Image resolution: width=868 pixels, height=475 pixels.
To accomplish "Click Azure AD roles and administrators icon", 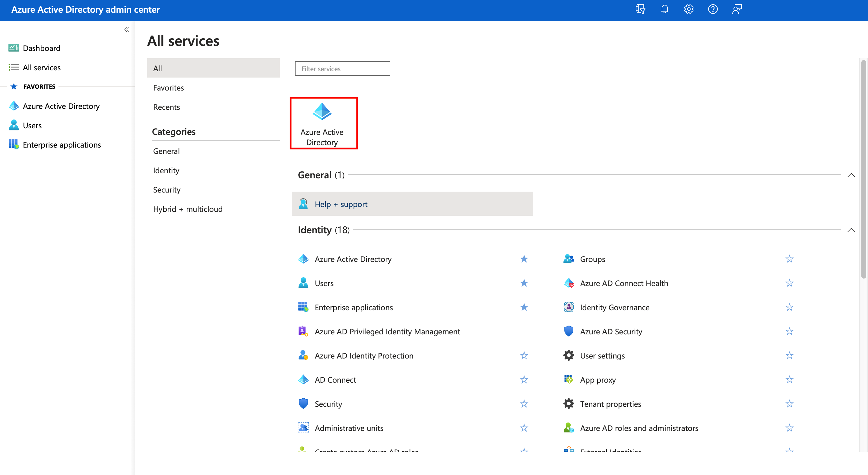I will pyautogui.click(x=569, y=428).
